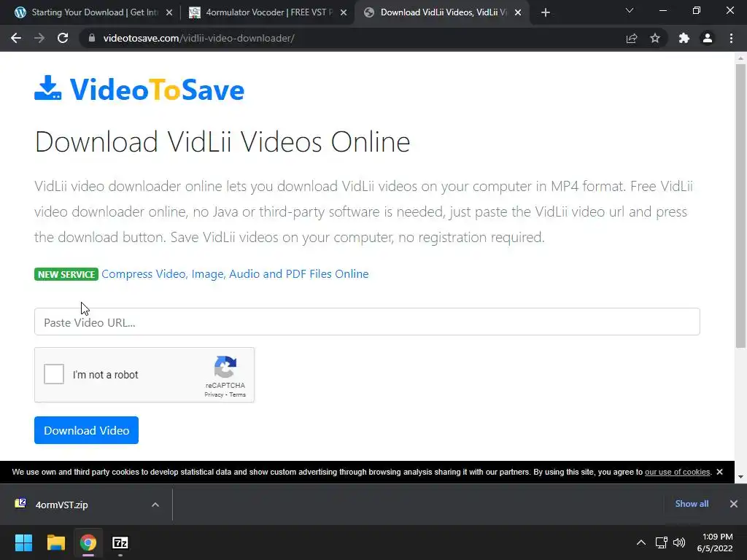Show hidden system tray icons

pos(641,542)
